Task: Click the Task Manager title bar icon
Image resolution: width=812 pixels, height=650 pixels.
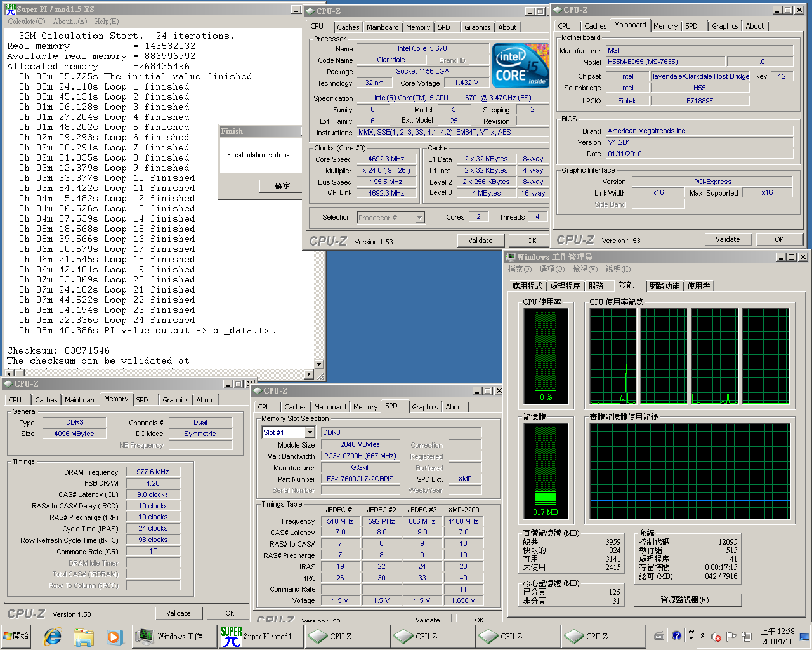Action: 511,256
